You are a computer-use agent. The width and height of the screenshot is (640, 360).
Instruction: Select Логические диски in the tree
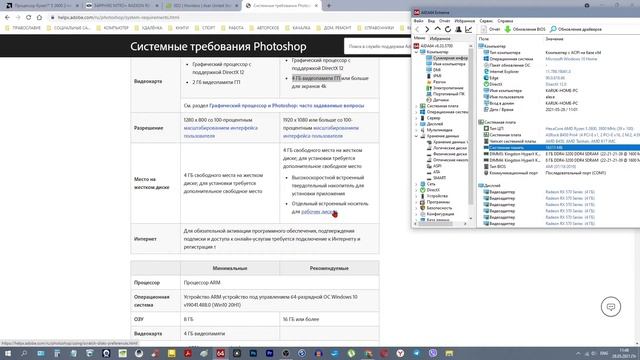[447, 148]
